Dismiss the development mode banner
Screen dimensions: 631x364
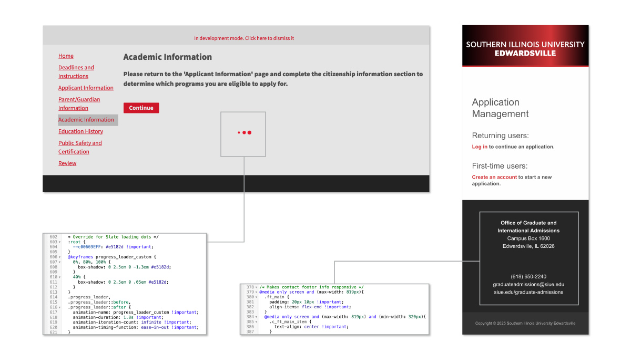244,38
